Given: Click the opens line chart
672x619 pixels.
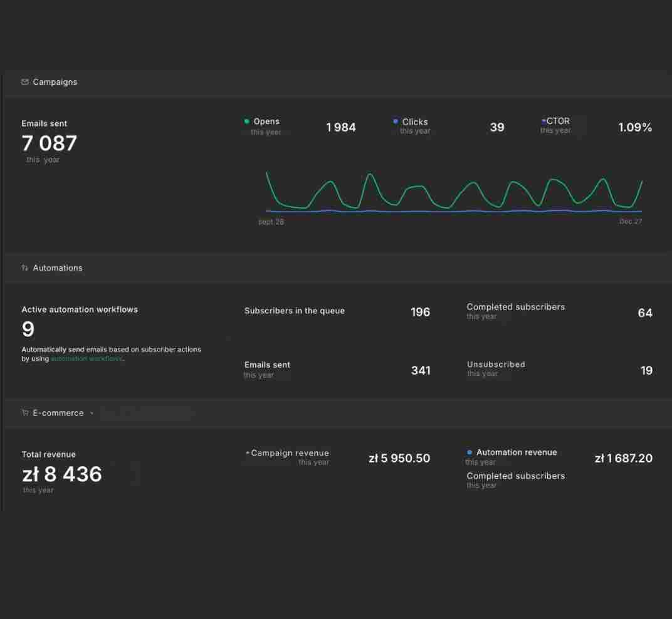Looking at the screenshot, I should [454, 192].
